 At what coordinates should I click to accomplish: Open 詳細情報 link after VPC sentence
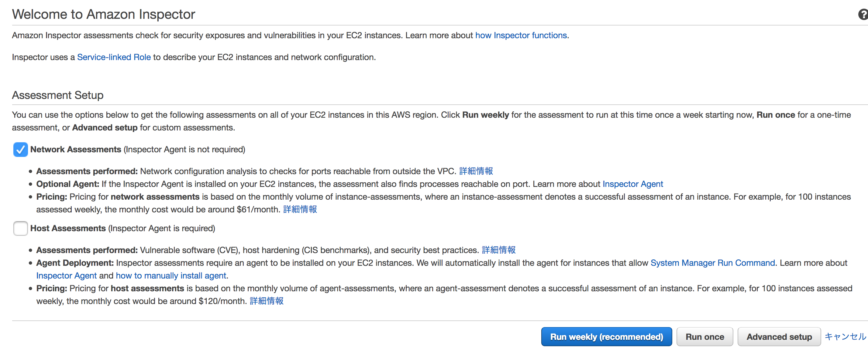[x=476, y=171]
